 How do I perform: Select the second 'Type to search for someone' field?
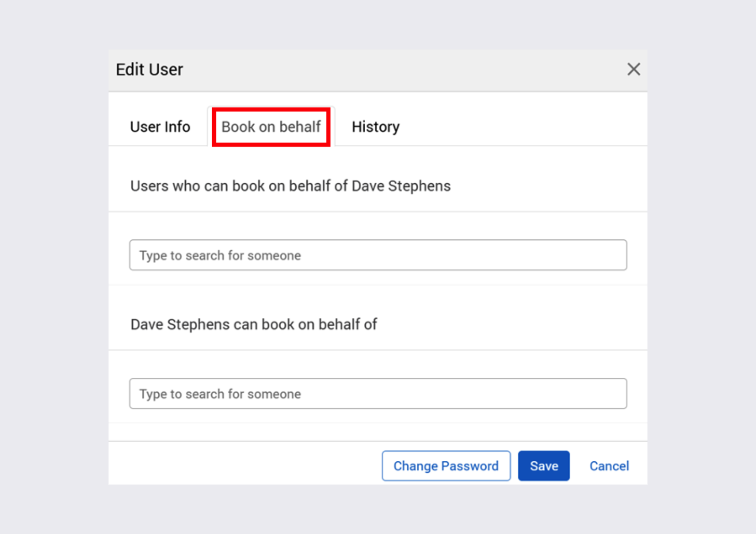tap(378, 393)
